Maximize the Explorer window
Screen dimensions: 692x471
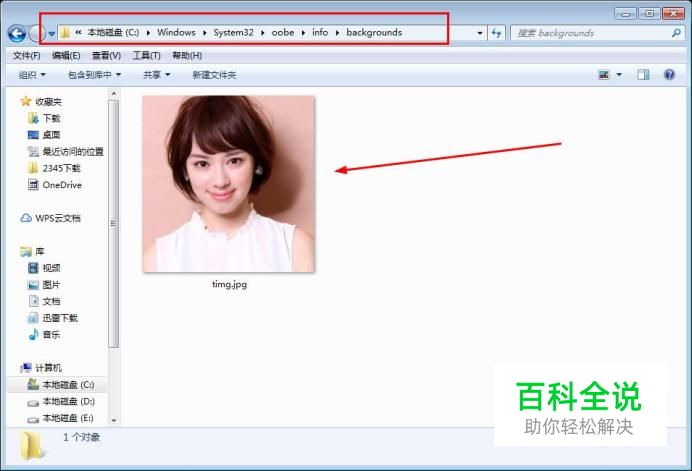coord(649,13)
